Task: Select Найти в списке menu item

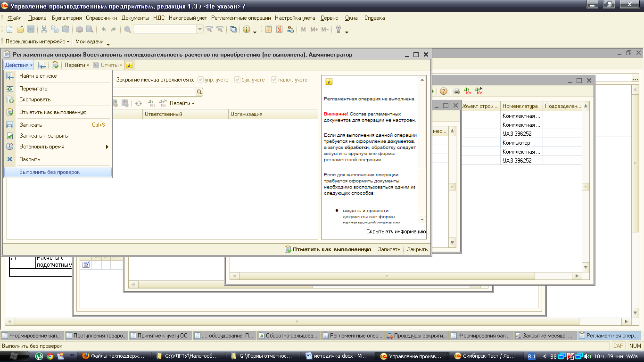Action: pos(58,76)
